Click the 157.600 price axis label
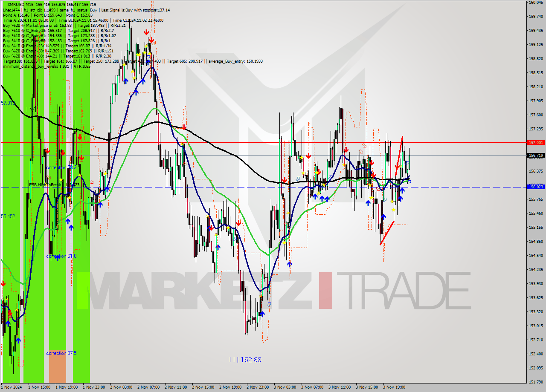546x392 pixels. (535, 115)
